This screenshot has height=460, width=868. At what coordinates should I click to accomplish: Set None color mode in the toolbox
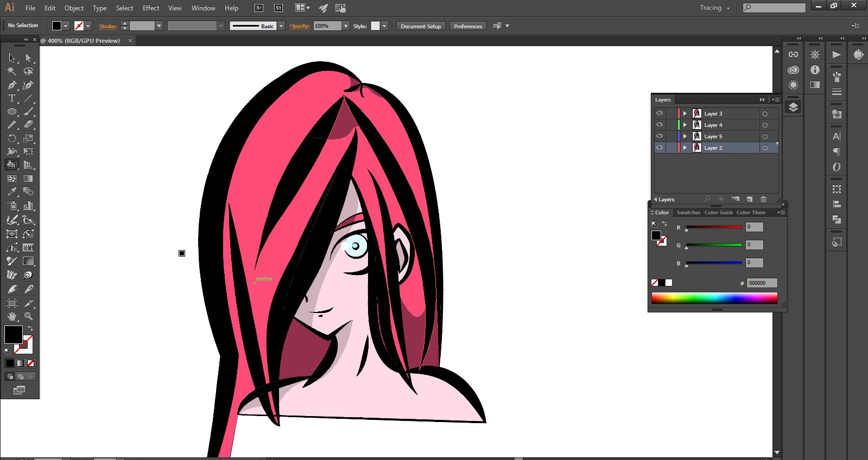click(x=30, y=363)
